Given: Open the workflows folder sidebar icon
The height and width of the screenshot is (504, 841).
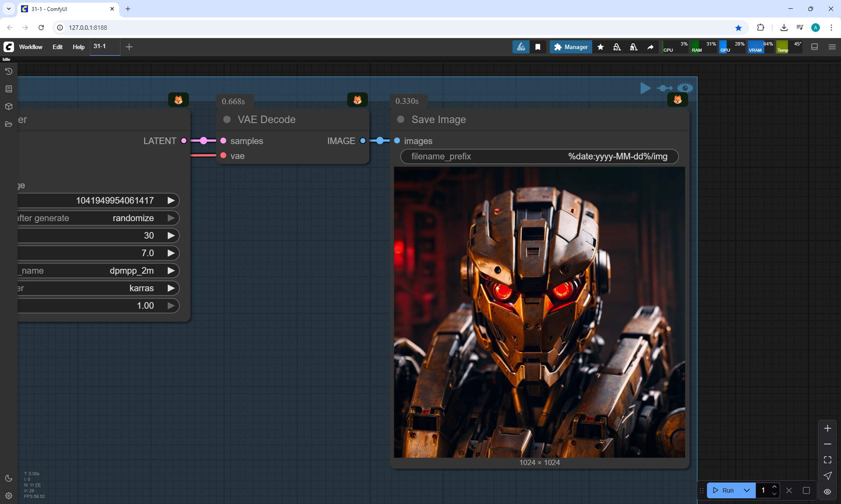Looking at the screenshot, I should pyautogui.click(x=9, y=124).
